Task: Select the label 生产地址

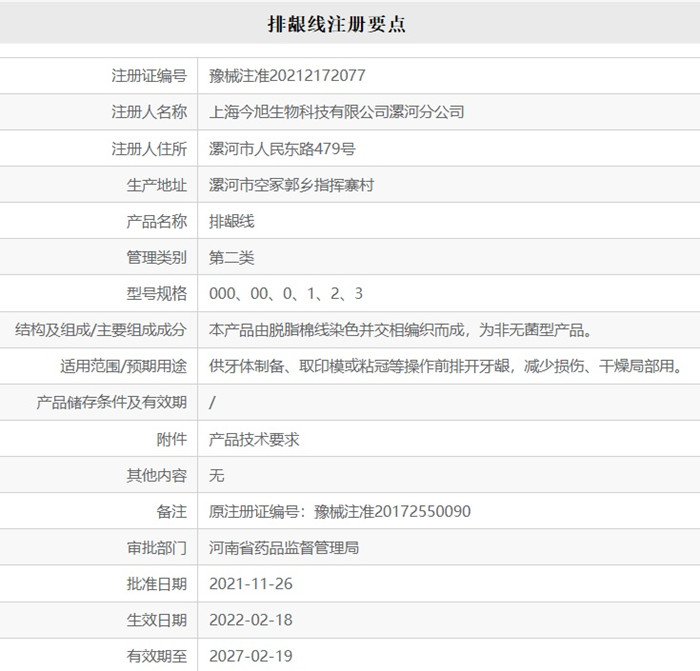Action: click(x=157, y=184)
